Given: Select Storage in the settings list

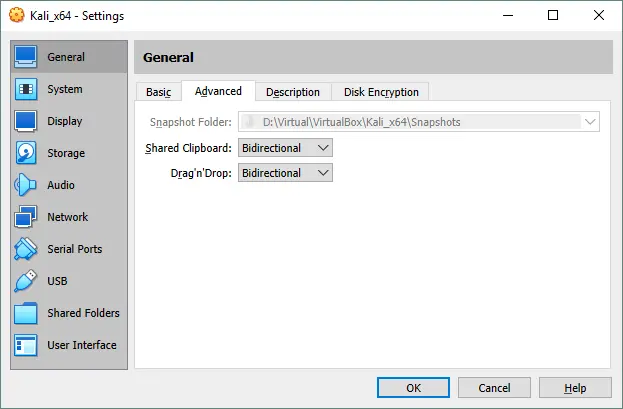Looking at the screenshot, I should click(x=69, y=153).
